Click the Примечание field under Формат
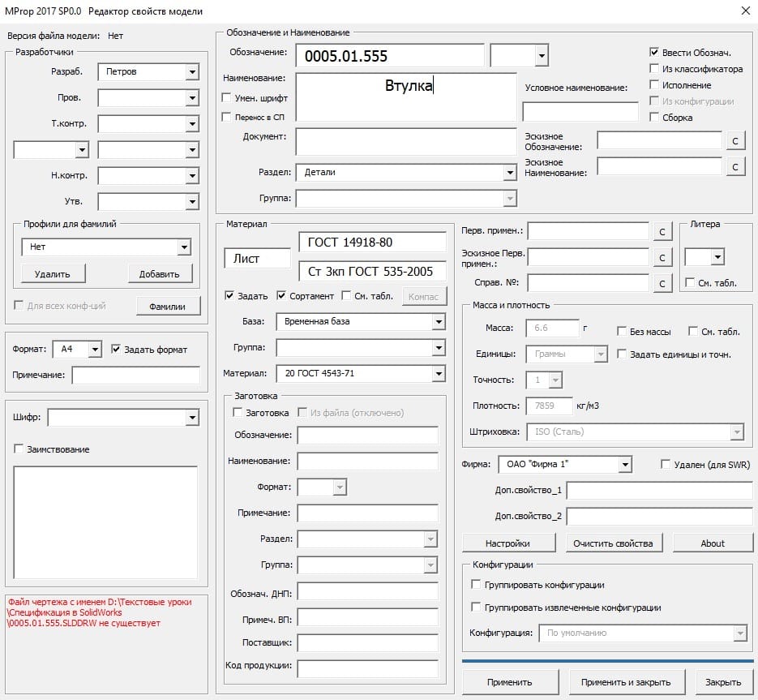This screenshot has width=758, height=700. click(136, 375)
